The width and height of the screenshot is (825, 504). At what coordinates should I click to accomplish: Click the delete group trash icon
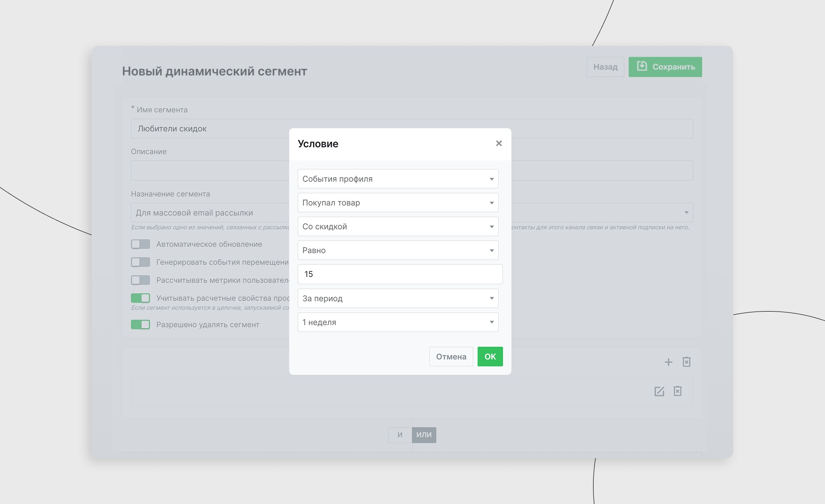(x=686, y=362)
